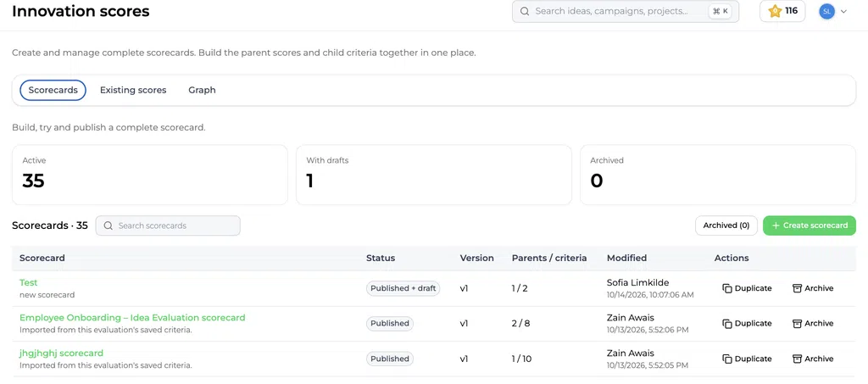868x384 pixels.
Task: Click Archive icon for jhgjhghj scorecard
Action: 797,359
